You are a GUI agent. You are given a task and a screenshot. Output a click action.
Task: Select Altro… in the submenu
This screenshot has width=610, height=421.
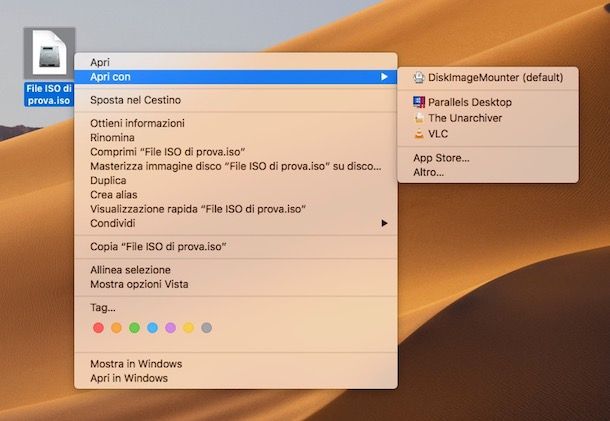(x=488, y=172)
